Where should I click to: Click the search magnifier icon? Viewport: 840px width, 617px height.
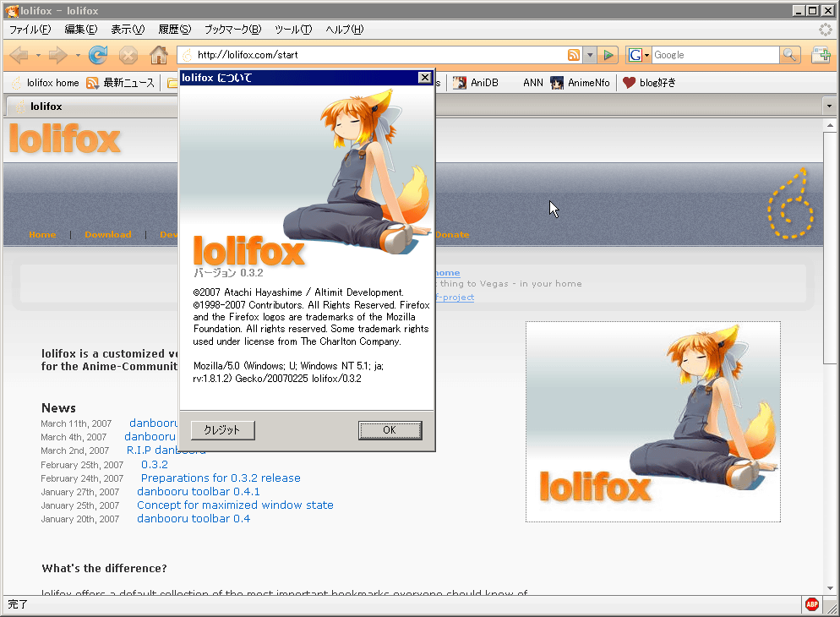click(789, 55)
